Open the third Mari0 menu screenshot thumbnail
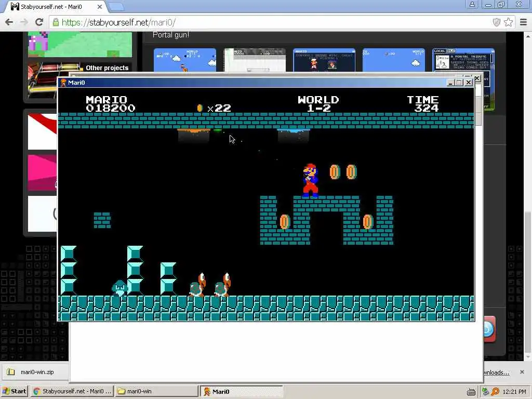The width and height of the screenshot is (532, 399). point(324,60)
